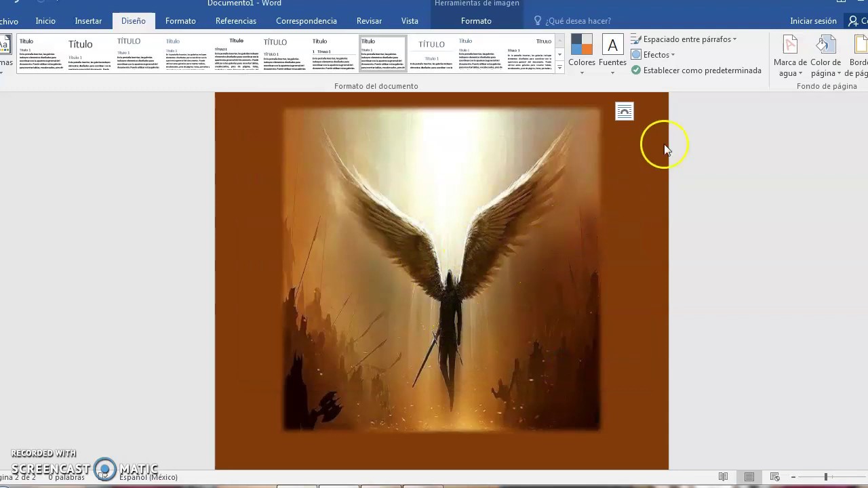Screen dimensions: 868x488
Task: Select the angel picture in the document
Action: 441,269
